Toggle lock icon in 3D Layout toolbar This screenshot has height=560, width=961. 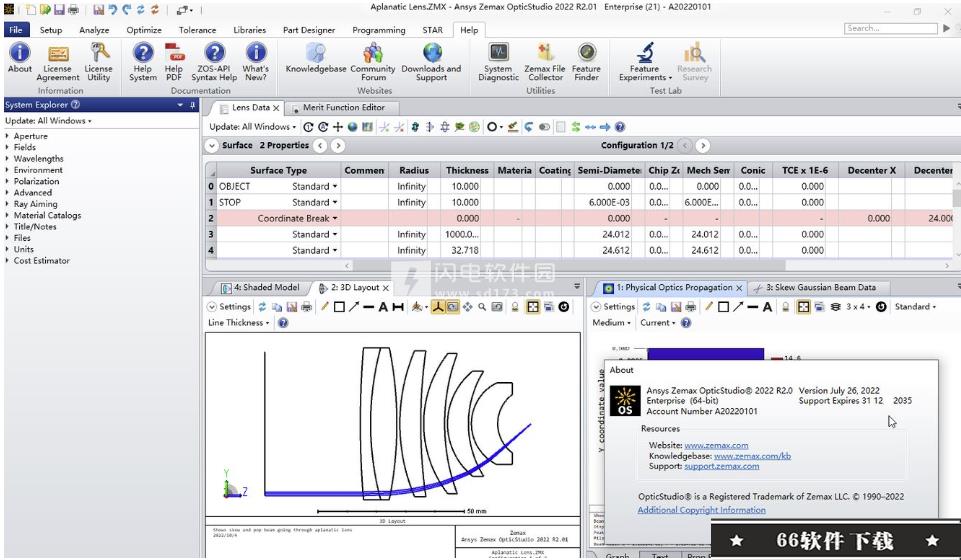click(515, 307)
